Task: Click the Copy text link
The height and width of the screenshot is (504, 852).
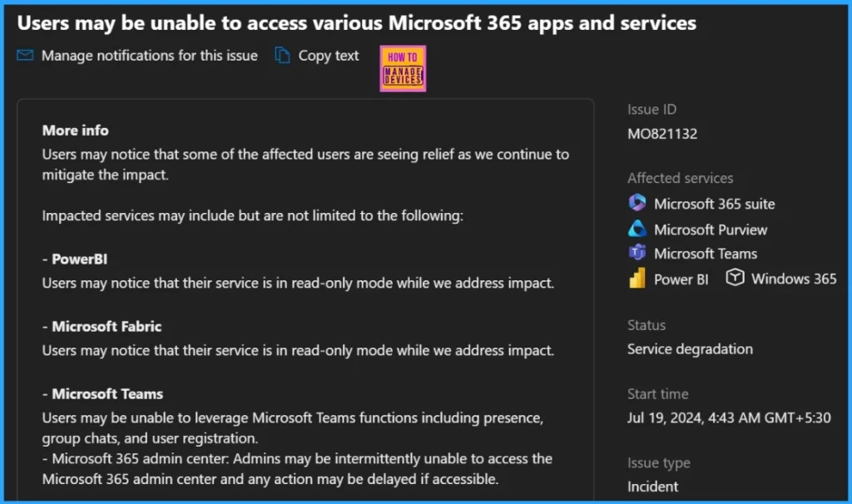Action: pyautogui.click(x=328, y=56)
